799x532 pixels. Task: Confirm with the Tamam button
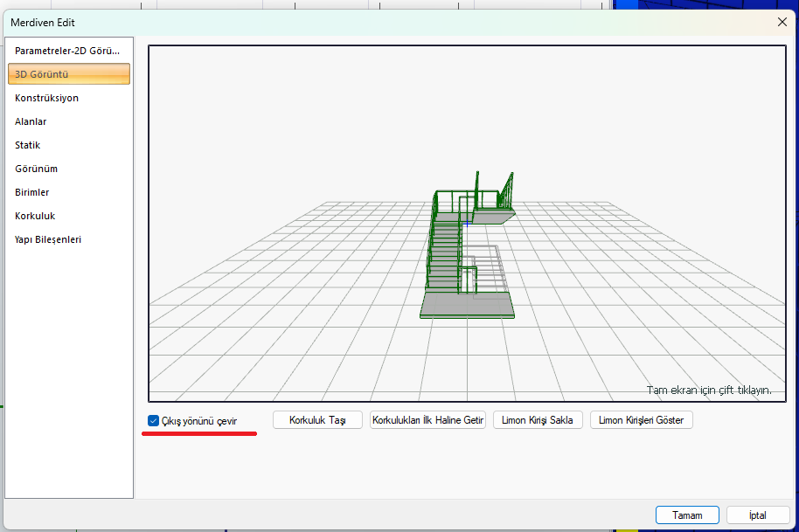click(x=687, y=515)
